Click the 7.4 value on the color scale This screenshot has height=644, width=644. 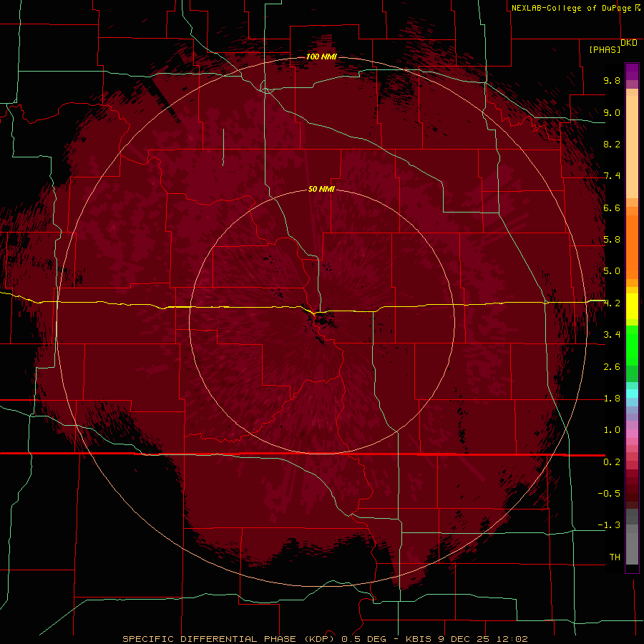[x=612, y=176]
